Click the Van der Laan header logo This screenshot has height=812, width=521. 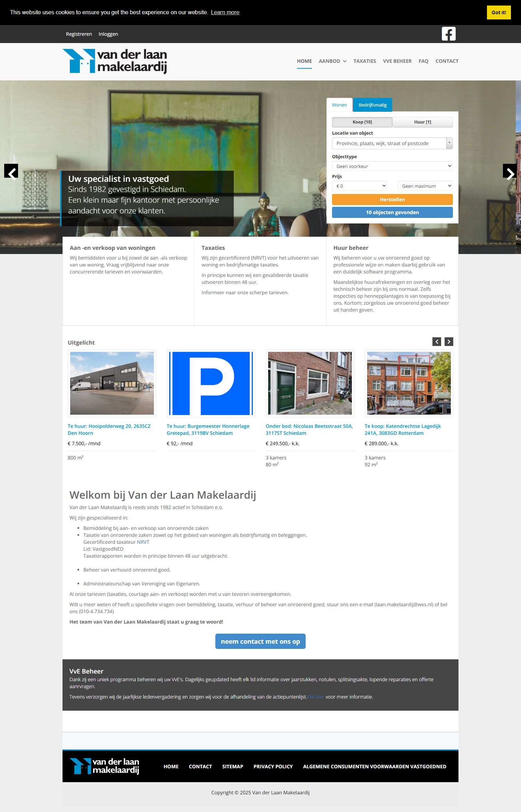tap(115, 61)
